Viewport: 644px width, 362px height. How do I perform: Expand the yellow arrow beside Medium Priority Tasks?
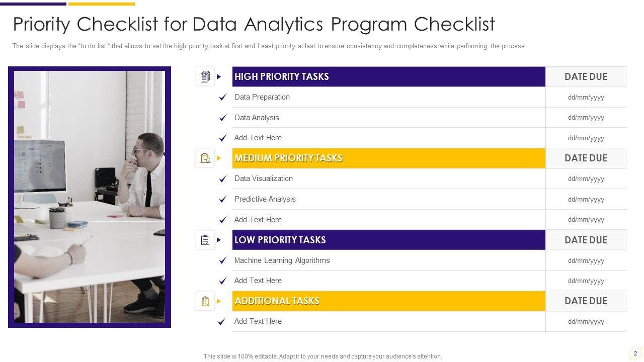(x=219, y=158)
